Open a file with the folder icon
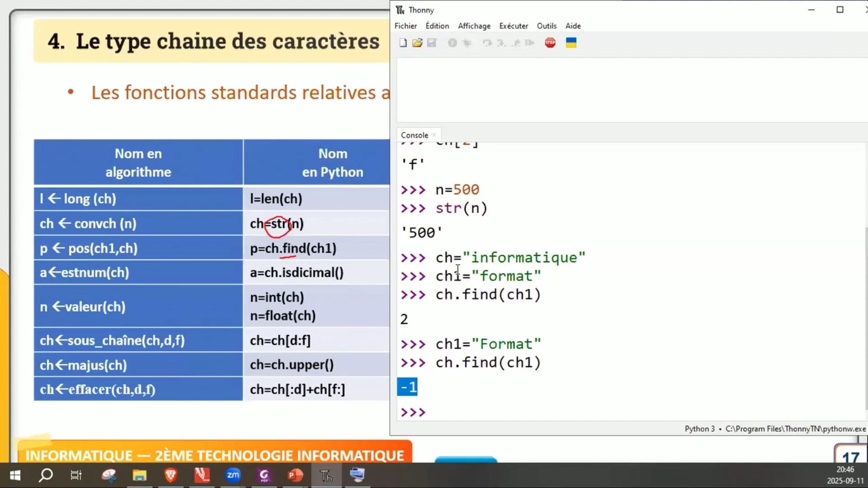This screenshot has width=868, height=488. (x=417, y=43)
